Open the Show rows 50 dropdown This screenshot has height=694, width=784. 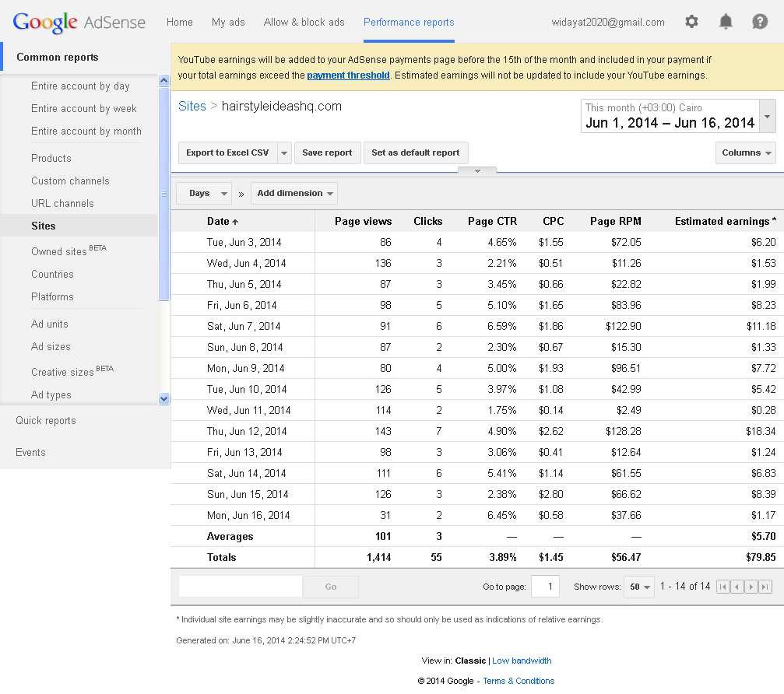pyautogui.click(x=638, y=587)
